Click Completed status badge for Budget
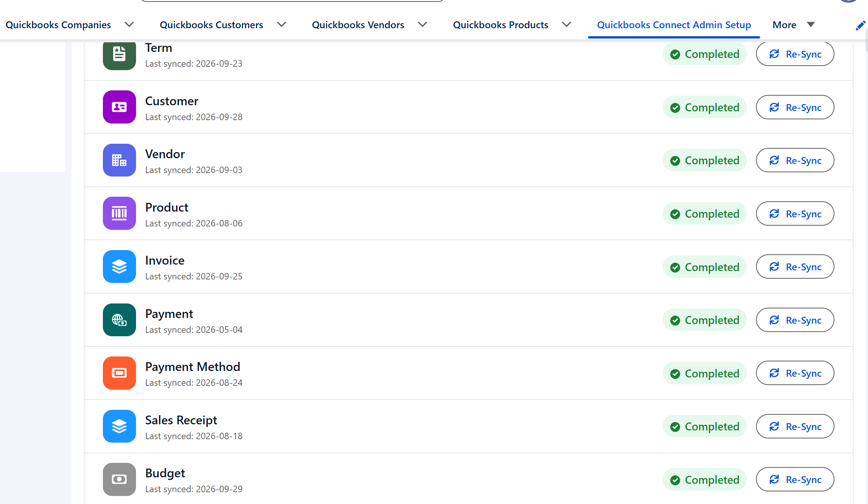The height and width of the screenshot is (504, 868). (705, 480)
